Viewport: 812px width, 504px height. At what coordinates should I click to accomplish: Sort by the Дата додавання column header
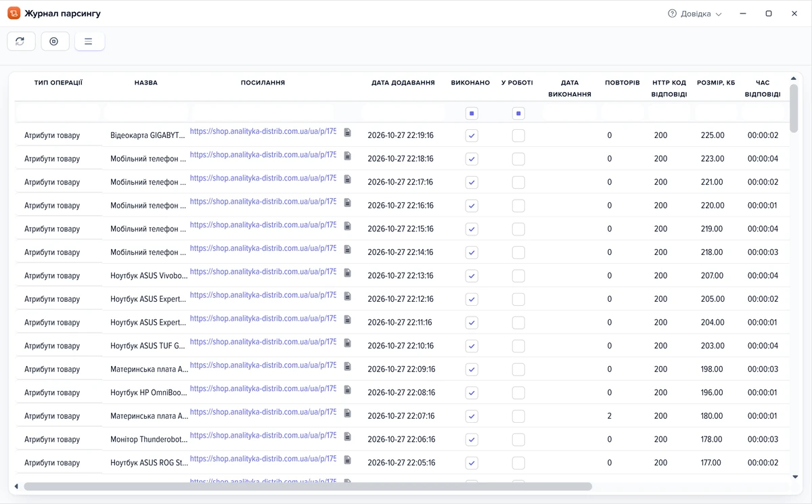(403, 83)
